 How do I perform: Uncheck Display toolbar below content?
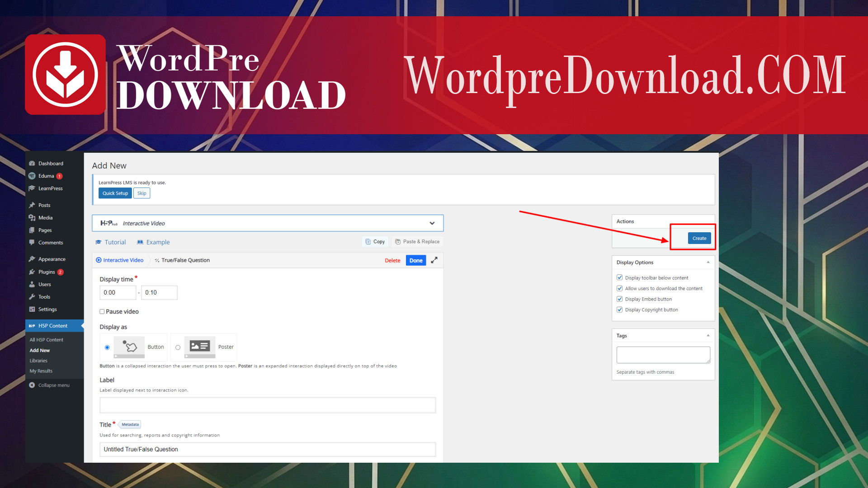click(x=619, y=278)
